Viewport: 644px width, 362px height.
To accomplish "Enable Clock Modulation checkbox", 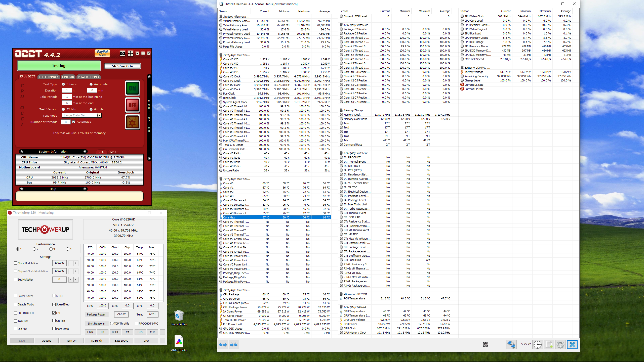I will pyautogui.click(x=16, y=263).
